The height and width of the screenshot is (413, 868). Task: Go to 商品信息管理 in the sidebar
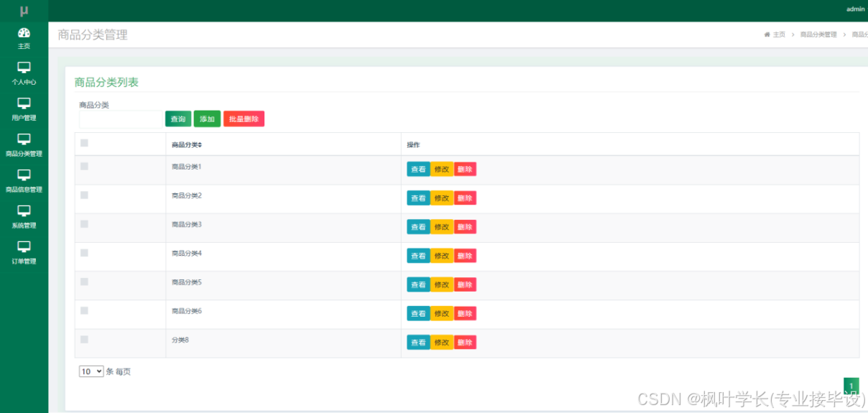[x=24, y=190]
